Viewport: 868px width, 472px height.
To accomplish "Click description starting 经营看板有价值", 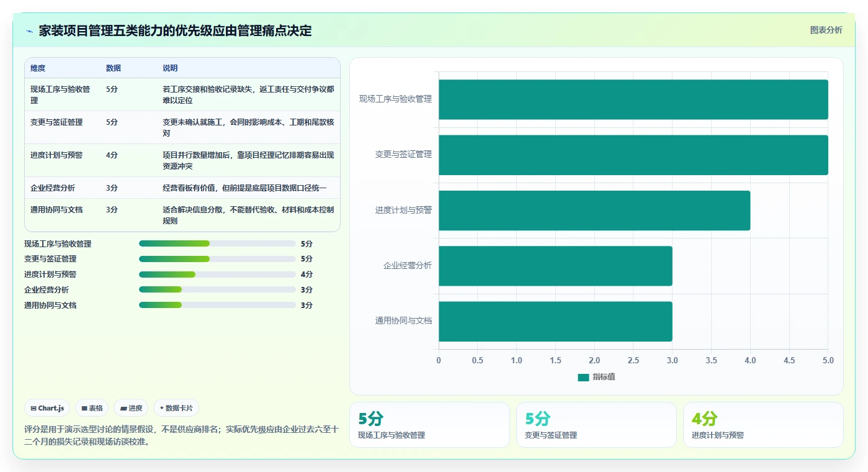I will click(244, 188).
